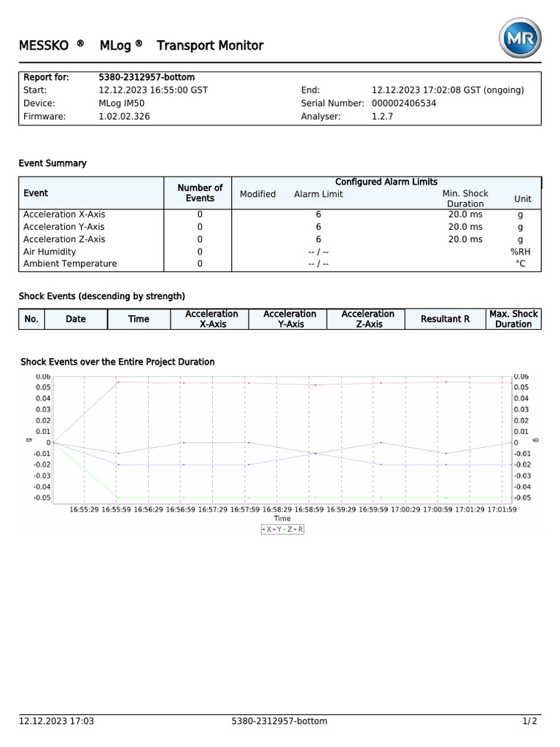Click the 'Time' x-axis label under chart
The width and height of the screenshot is (560, 747).
pos(282,519)
